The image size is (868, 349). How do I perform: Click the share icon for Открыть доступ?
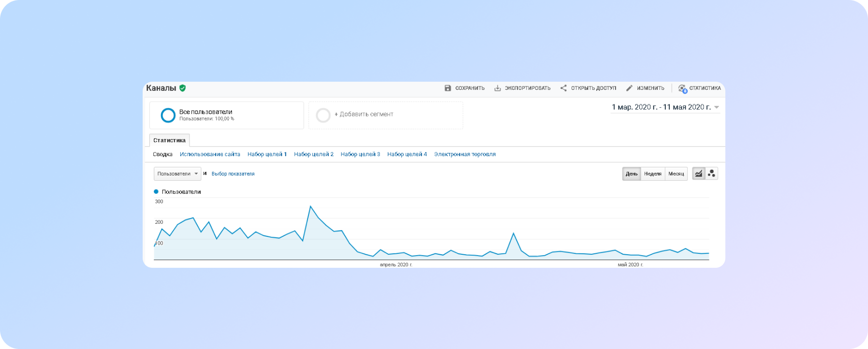tap(563, 88)
